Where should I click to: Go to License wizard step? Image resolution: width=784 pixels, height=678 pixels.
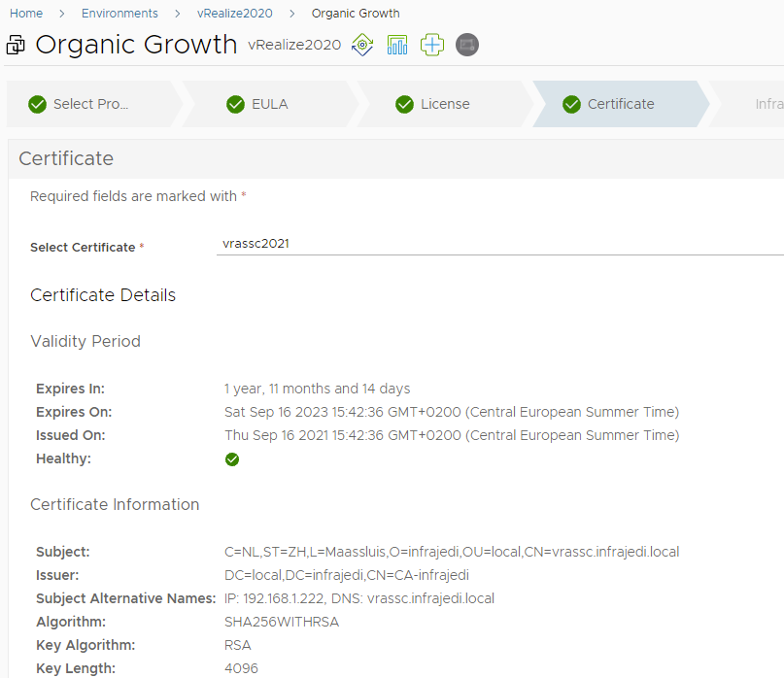pos(445,104)
